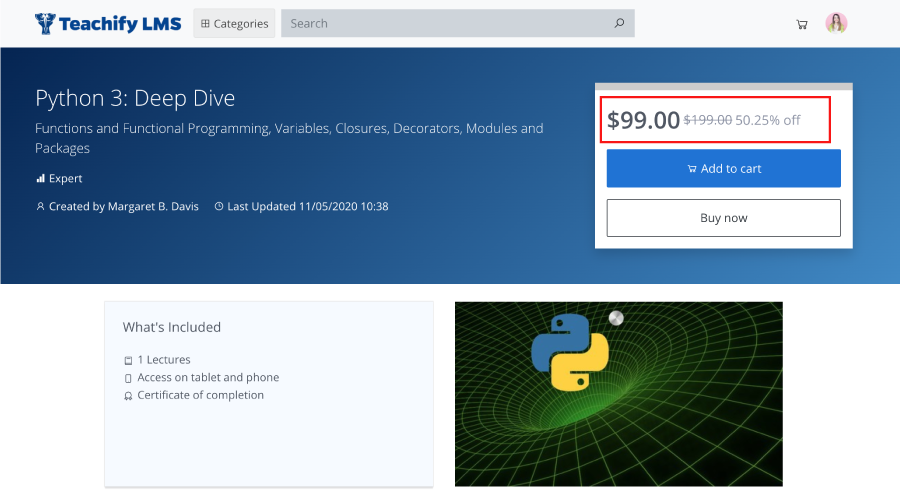Click the Expert level label
This screenshot has height=495, width=900.
(65, 179)
